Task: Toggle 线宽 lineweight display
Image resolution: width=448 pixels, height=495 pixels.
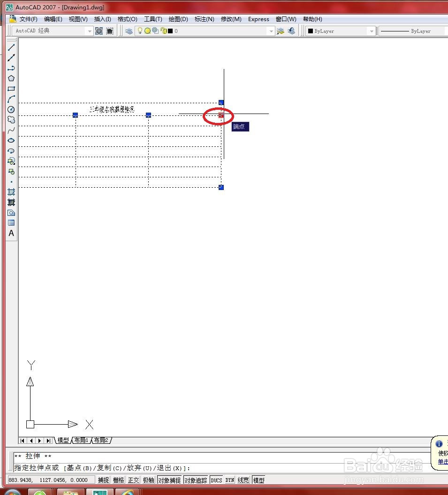Action: click(x=243, y=480)
